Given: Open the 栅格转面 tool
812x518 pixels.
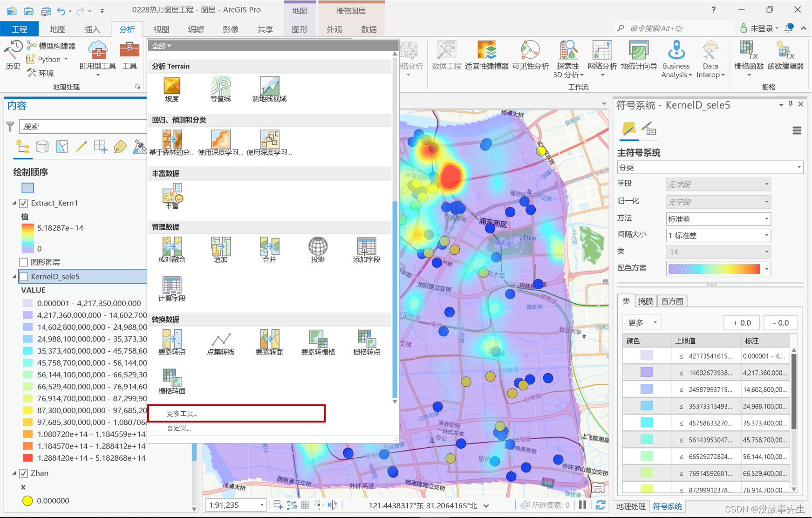Looking at the screenshot, I should click(x=172, y=382).
